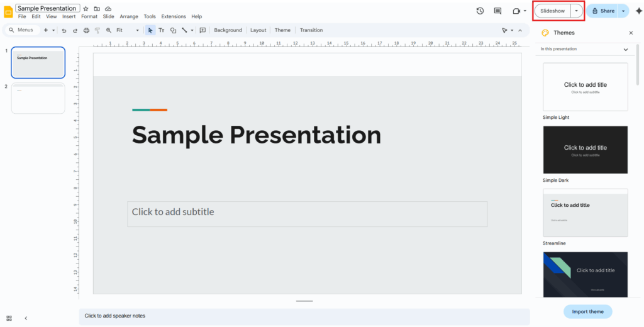Click the Share button
This screenshot has height=327, width=644.
[602, 11]
